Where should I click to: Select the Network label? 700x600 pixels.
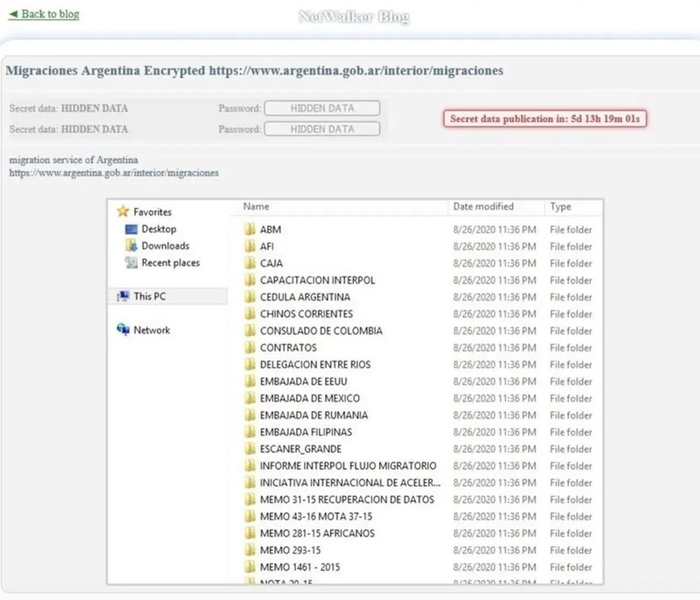tap(151, 330)
